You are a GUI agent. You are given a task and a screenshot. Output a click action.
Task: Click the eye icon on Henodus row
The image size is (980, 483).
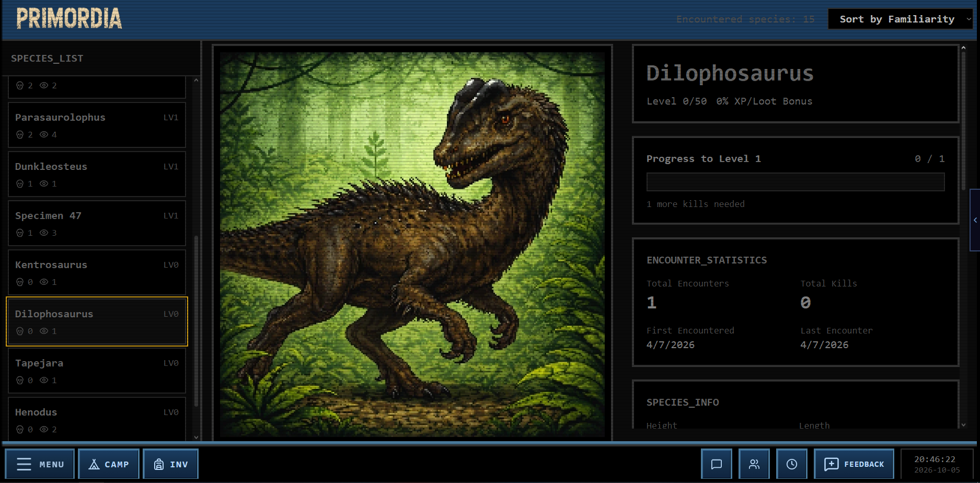tap(44, 430)
